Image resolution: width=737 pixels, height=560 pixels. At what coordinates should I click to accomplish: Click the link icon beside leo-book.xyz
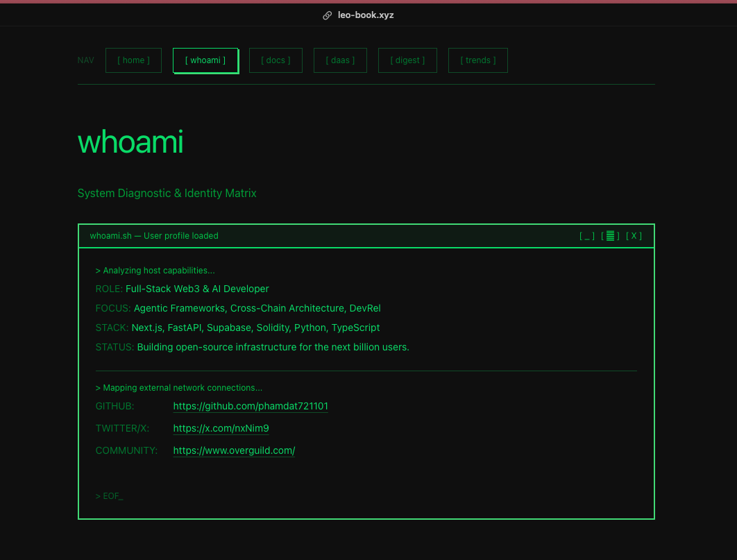click(327, 15)
